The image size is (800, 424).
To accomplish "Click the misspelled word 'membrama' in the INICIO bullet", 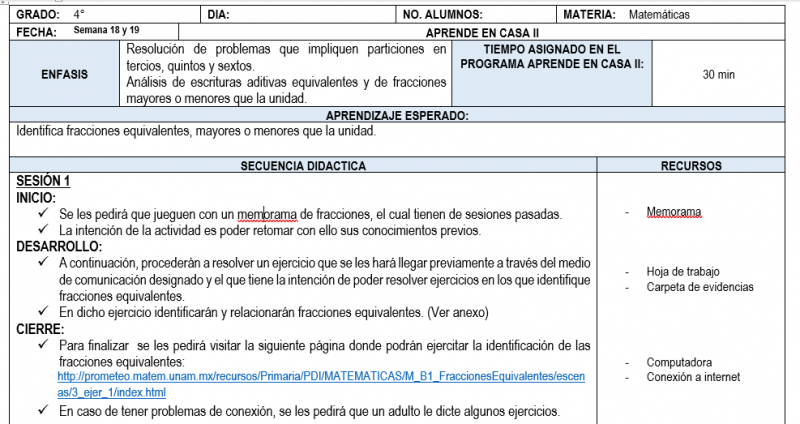I will pyautogui.click(x=266, y=214).
